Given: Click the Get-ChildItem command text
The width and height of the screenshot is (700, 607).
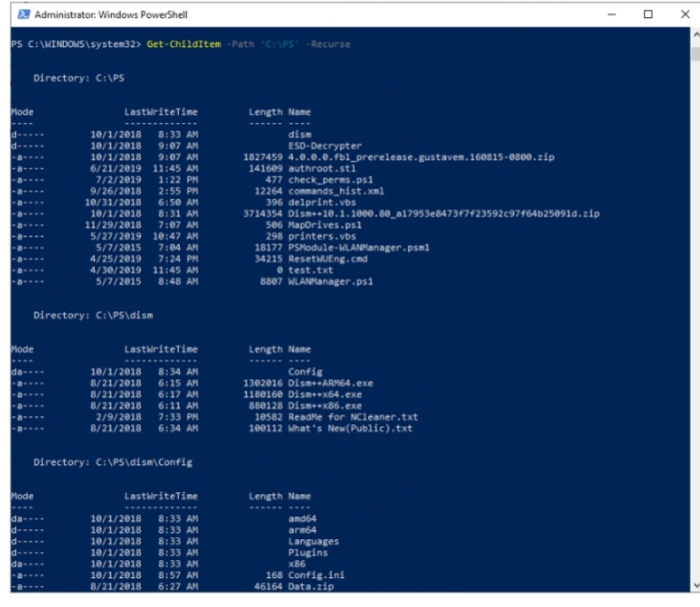Looking at the screenshot, I should (x=184, y=44).
